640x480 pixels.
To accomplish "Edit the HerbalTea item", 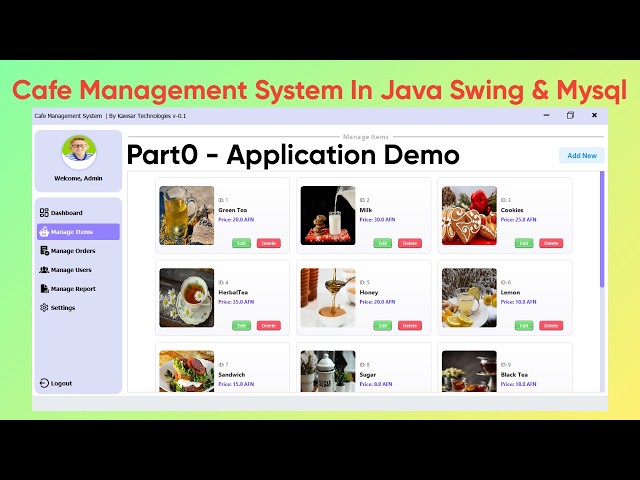I will (x=241, y=326).
